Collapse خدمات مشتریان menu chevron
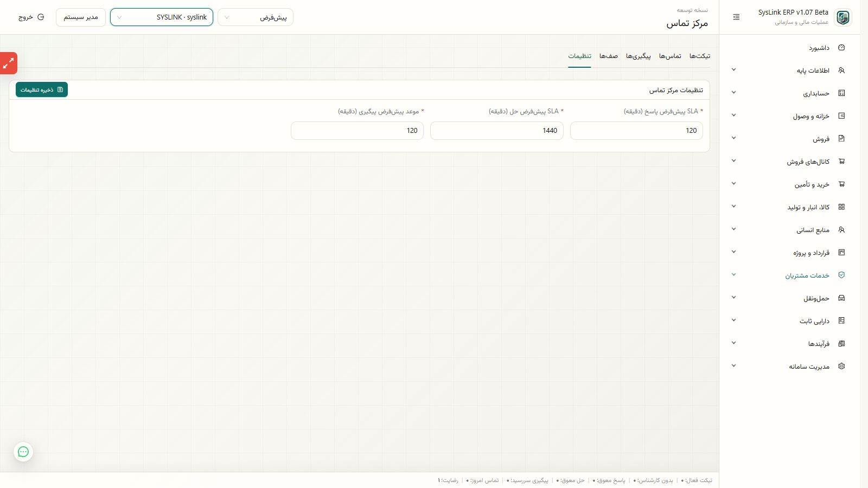The height and width of the screenshot is (488, 868). click(x=733, y=275)
